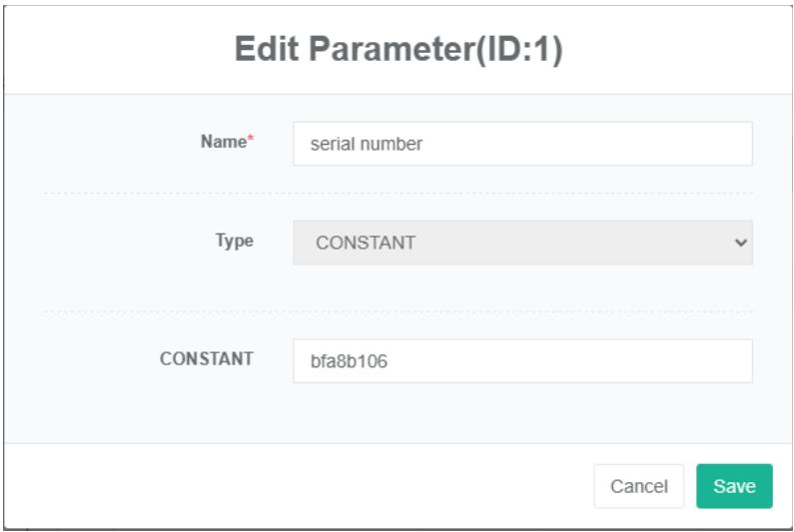
Task: Click empty space at the end of CONSTANT field
Action: pyautogui.click(x=649, y=361)
